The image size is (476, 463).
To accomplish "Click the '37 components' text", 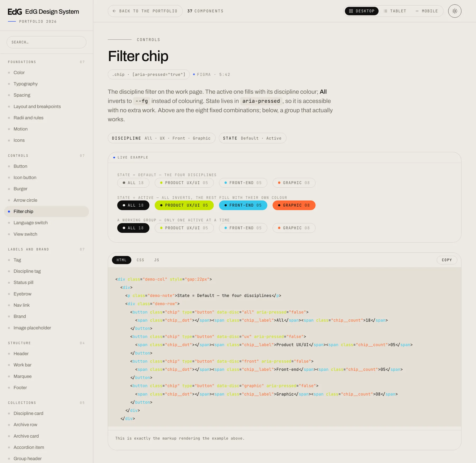I will (205, 11).
